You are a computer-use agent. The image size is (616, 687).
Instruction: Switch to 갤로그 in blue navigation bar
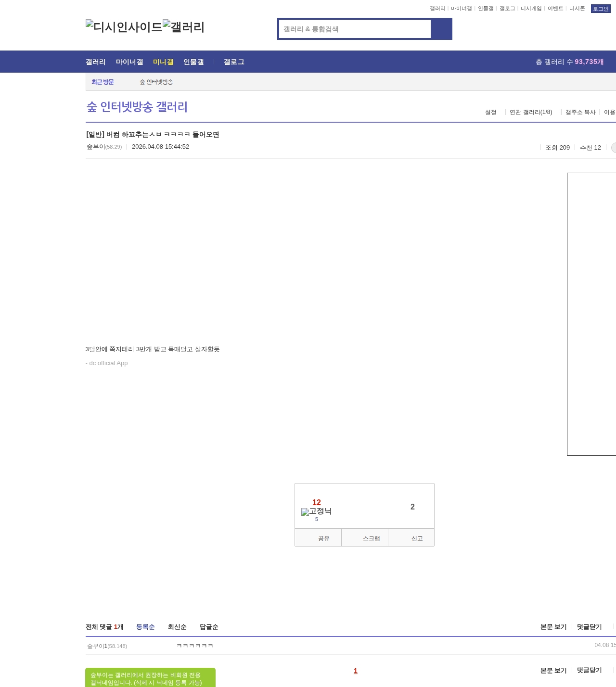click(x=234, y=62)
